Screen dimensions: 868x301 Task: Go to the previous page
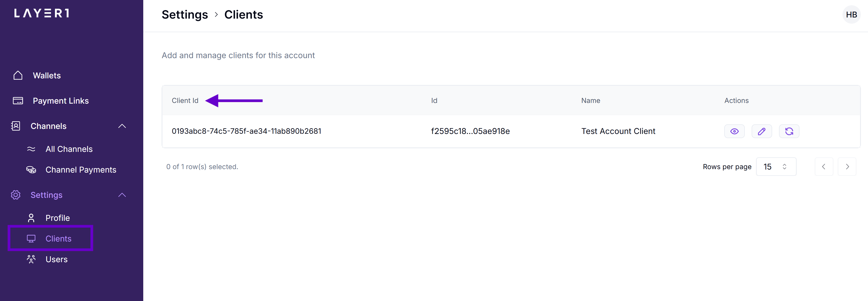[824, 167]
